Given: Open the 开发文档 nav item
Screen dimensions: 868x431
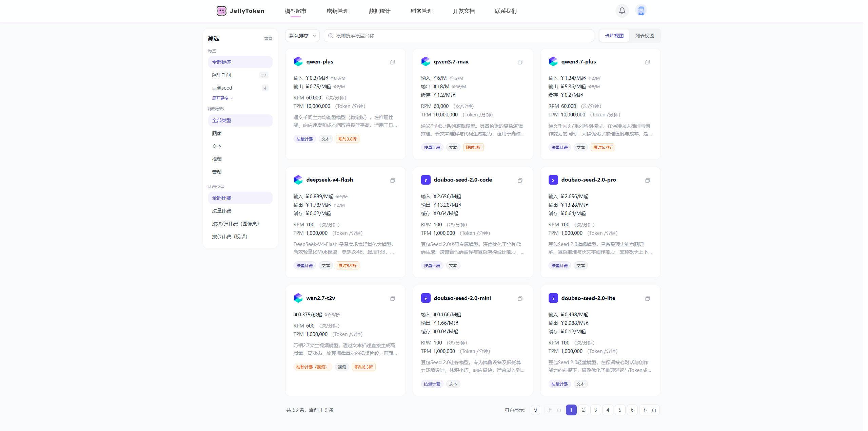Looking at the screenshot, I should coord(463,11).
